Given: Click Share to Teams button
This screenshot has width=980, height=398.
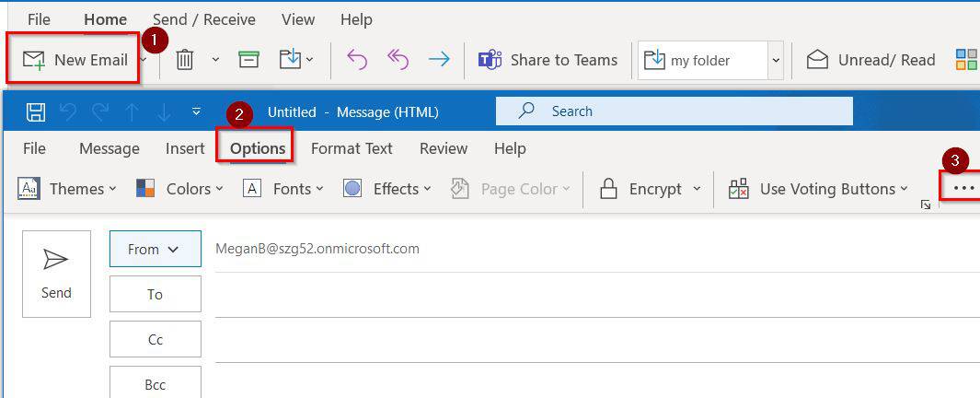Looking at the screenshot, I should coord(548,60).
